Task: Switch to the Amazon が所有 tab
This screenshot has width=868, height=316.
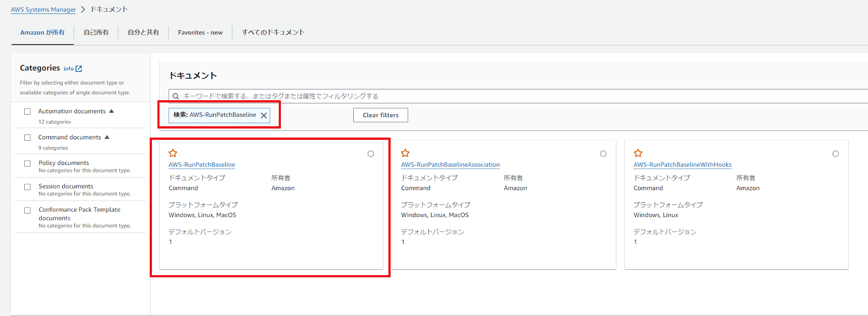Action: point(43,33)
